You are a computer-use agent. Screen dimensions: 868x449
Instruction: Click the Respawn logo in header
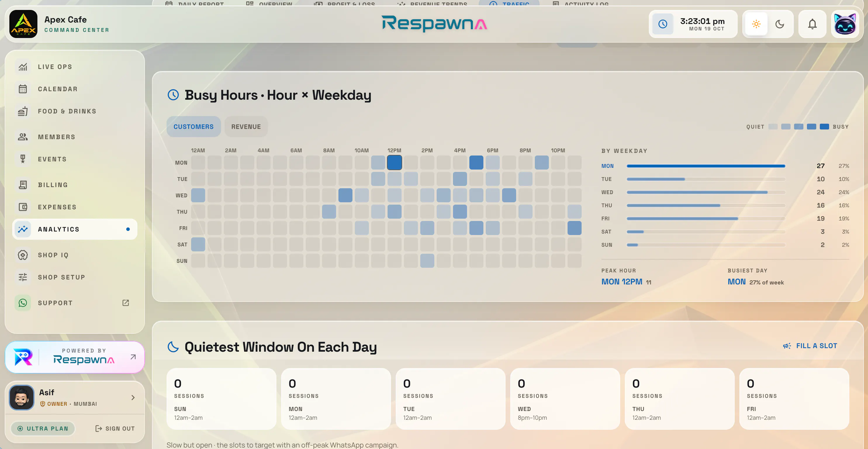click(434, 24)
